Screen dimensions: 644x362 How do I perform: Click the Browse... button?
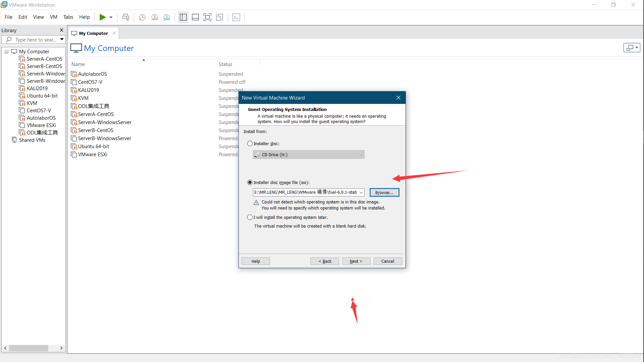[x=384, y=192]
